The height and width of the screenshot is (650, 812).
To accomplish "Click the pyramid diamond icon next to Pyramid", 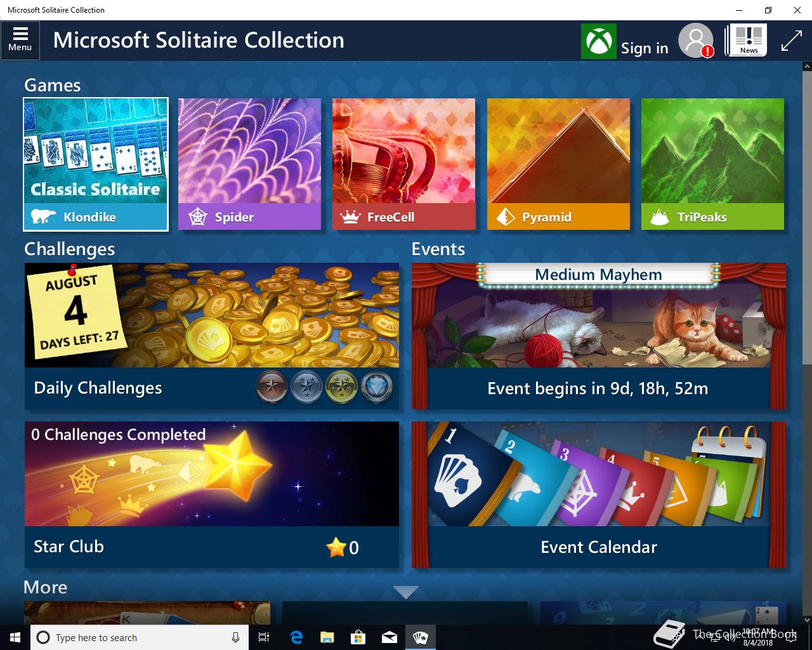I will point(506,217).
